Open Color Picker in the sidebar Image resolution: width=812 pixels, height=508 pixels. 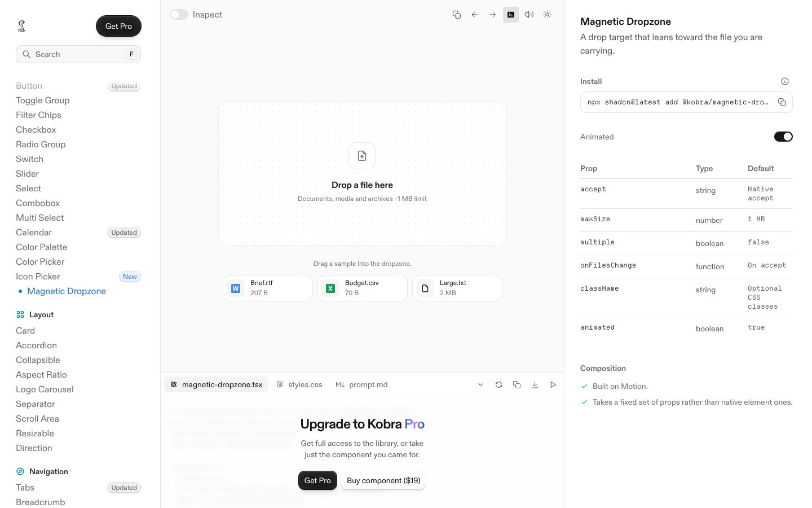tap(40, 262)
